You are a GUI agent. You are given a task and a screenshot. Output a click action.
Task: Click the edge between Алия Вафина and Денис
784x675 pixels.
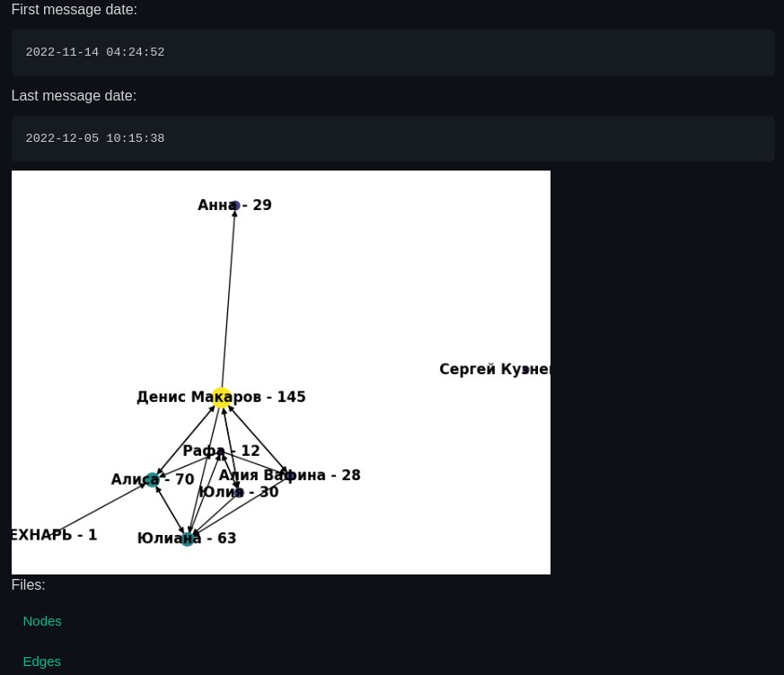[258, 440]
